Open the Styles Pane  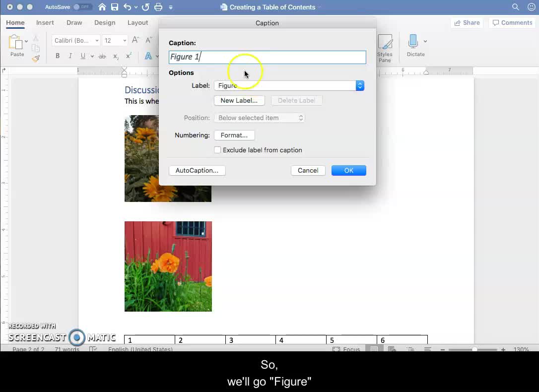tap(385, 48)
